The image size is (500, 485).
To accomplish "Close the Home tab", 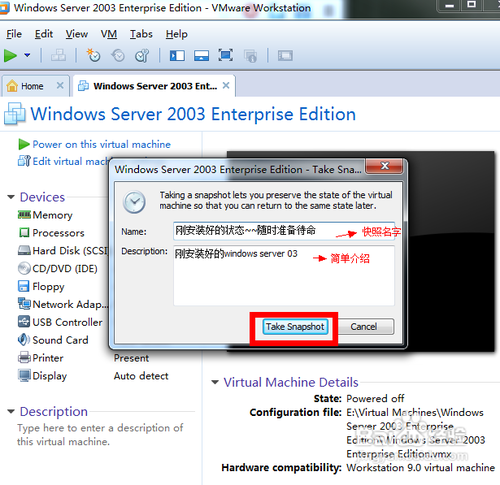I will (x=60, y=86).
